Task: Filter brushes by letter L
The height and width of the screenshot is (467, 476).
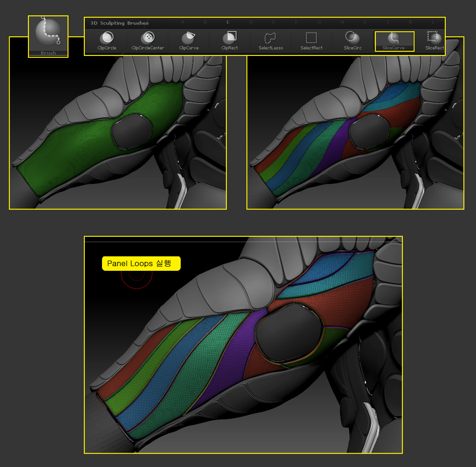Action: click(433, 22)
